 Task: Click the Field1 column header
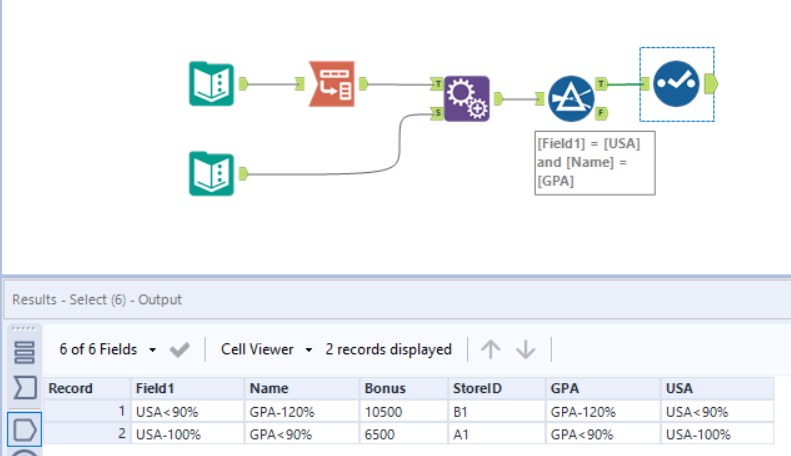(x=187, y=388)
